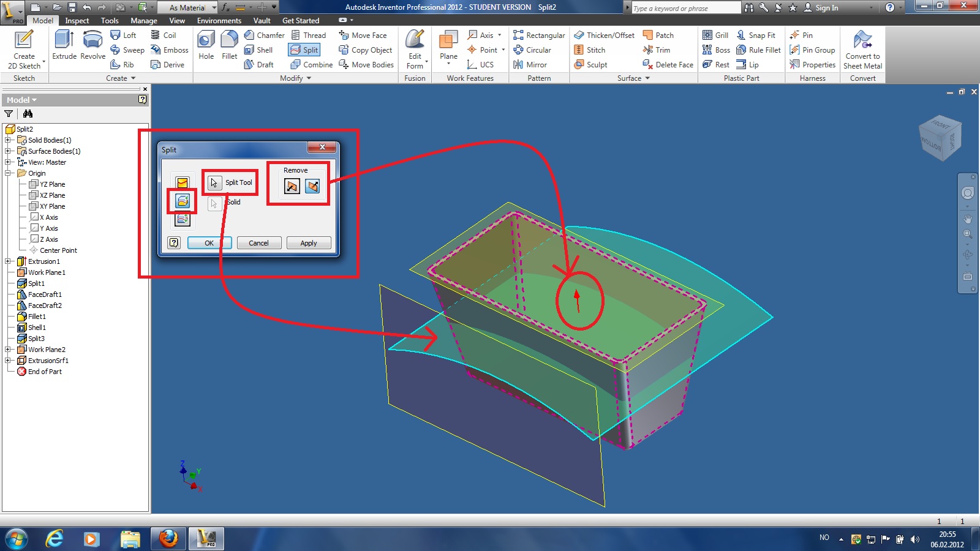Choose Split Face method in dialog
The width and height of the screenshot is (980, 551).
183,182
